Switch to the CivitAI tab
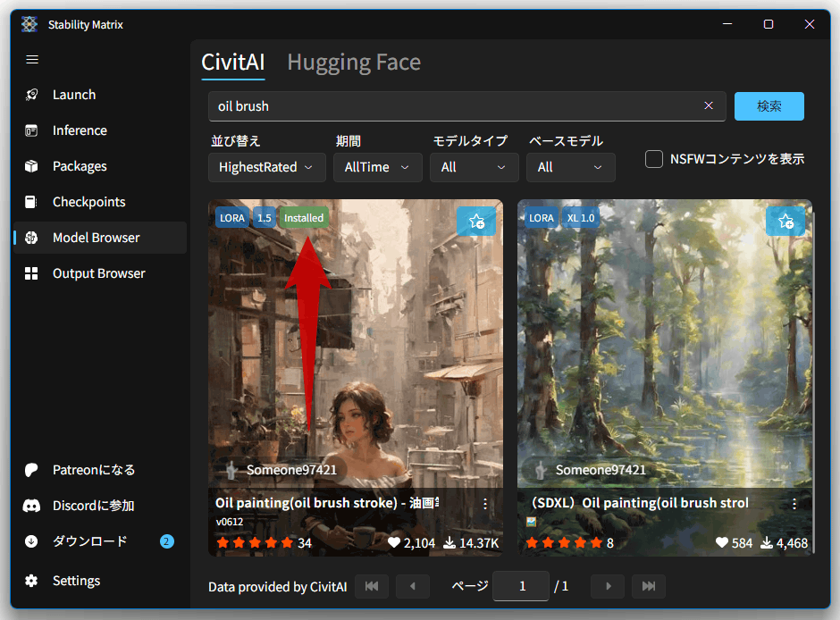The width and height of the screenshot is (840, 620). click(233, 63)
